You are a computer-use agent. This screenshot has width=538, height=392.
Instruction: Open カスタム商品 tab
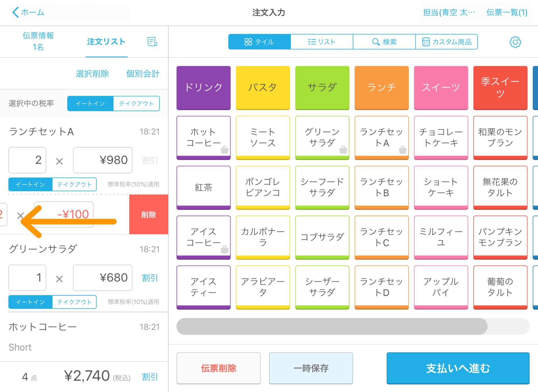[447, 42]
